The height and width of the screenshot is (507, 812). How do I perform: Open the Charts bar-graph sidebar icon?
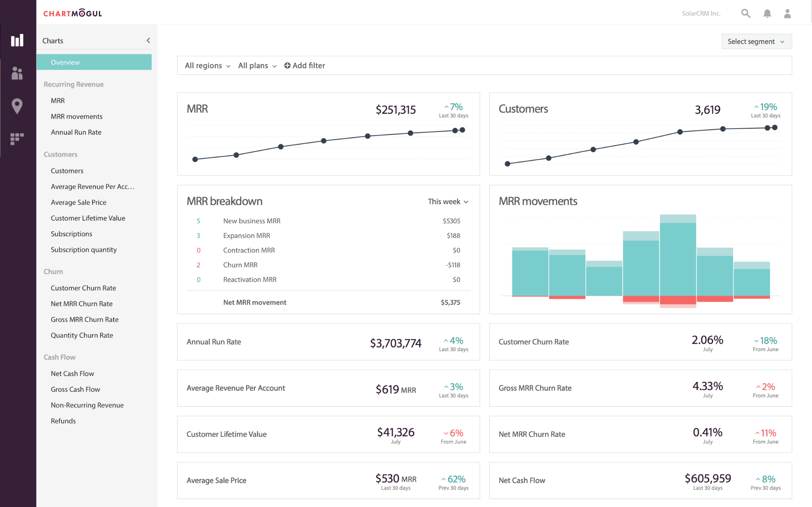[x=17, y=40]
